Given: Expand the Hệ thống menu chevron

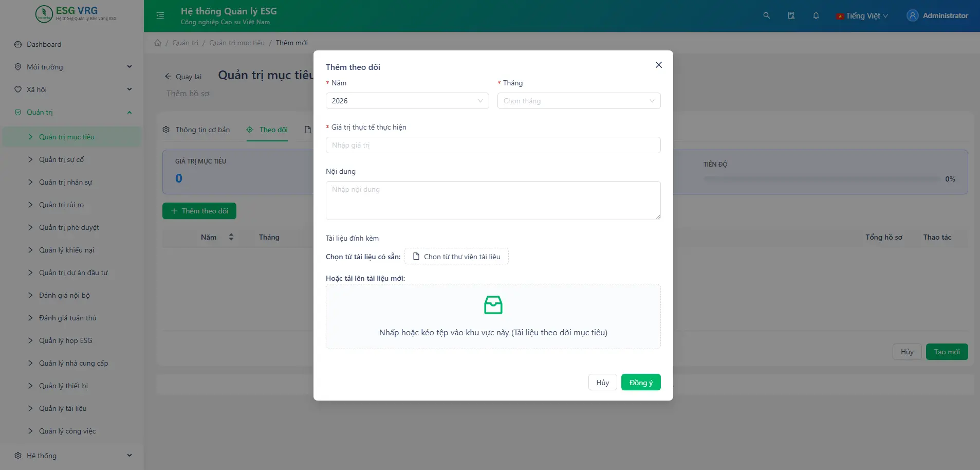Looking at the screenshot, I should [x=130, y=456].
